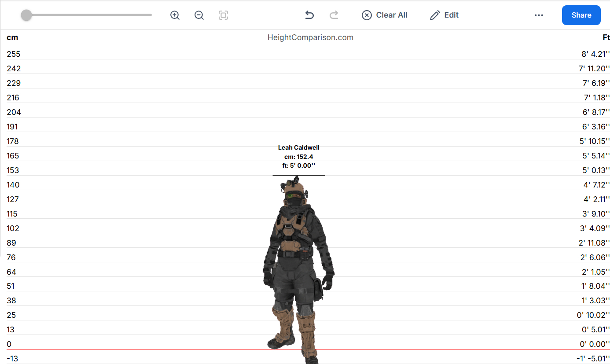This screenshot has width=610, height=364.
Task: Click the zoom slider handle
Action: tap(26, 15)
